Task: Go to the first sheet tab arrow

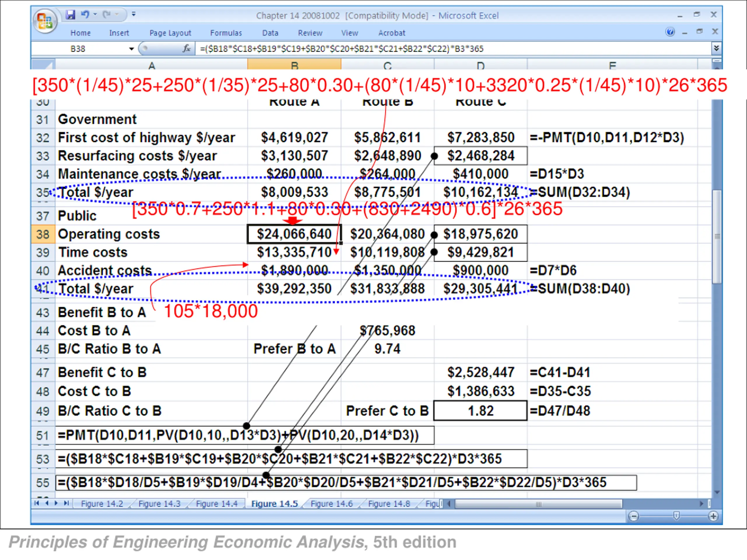Action: (36, 503)
